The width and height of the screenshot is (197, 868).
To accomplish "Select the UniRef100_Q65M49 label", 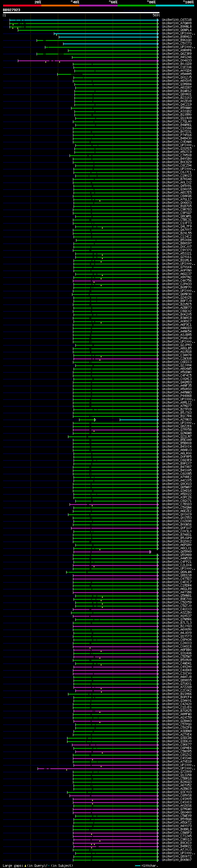I will 177,552.
